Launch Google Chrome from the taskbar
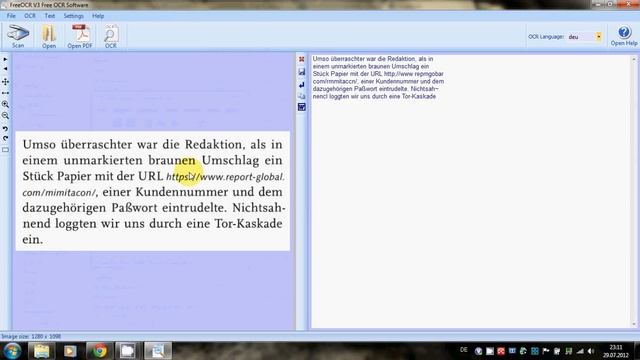 point(99,351)
